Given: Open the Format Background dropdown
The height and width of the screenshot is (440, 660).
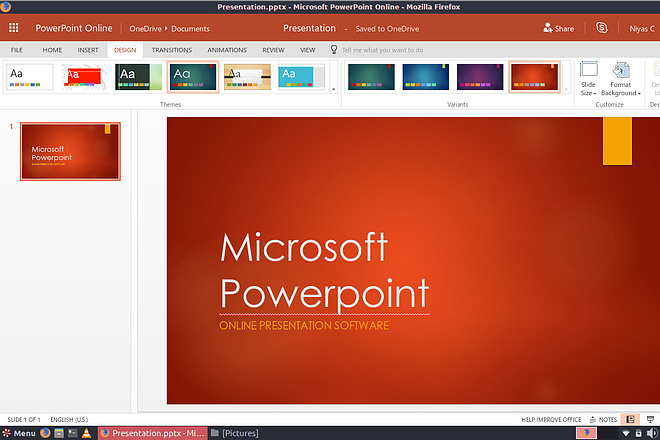Looking at the screenshot, I should [x=620, y=79].
